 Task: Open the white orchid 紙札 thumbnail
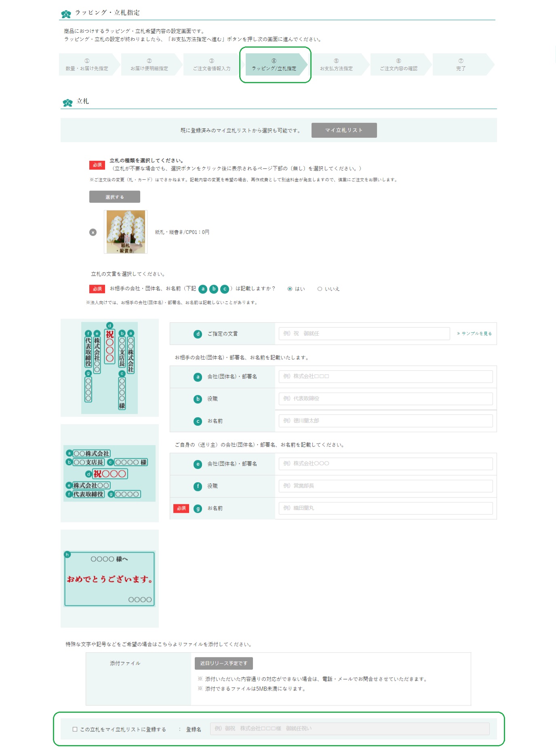click(x=126, y=232)
